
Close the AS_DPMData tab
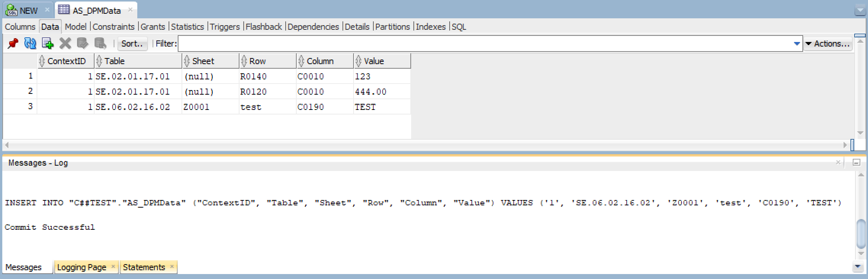point(130,10)
